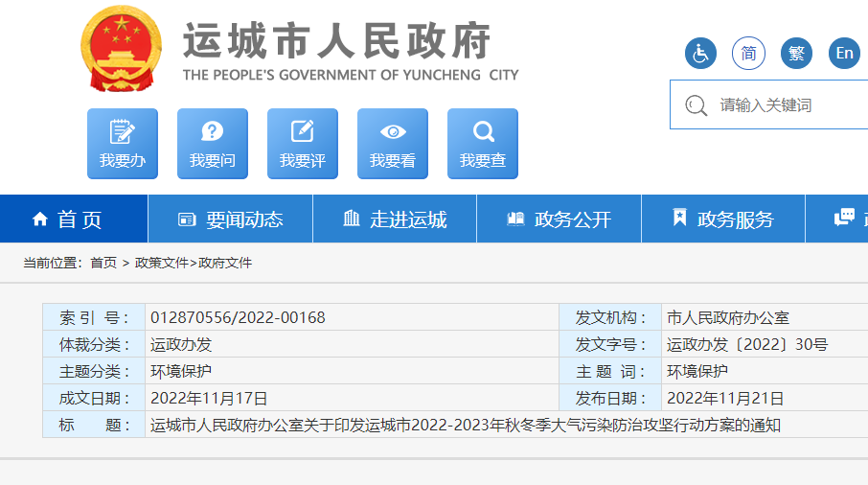The height and width of the screenshot is (485, 868).
Task: Click the English subtitle of Yuncheng government
Action: coord(351,75)
